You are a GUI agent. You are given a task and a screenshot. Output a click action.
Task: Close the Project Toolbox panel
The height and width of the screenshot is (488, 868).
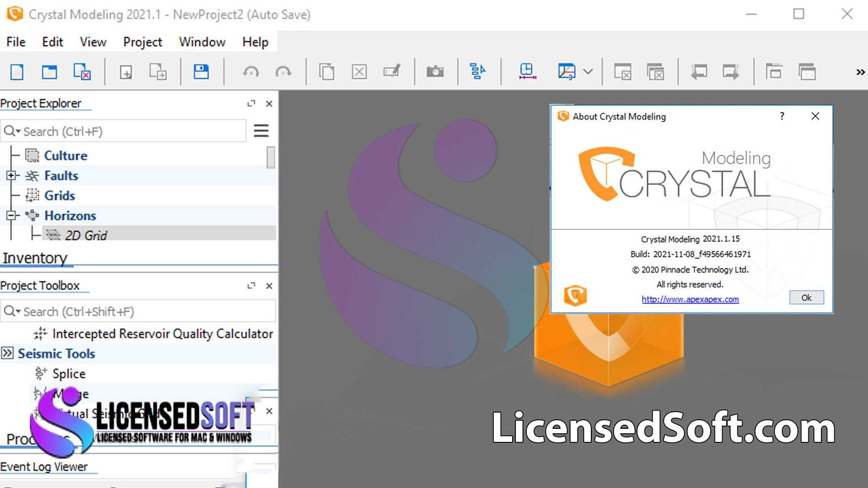[x=269, y=286]
